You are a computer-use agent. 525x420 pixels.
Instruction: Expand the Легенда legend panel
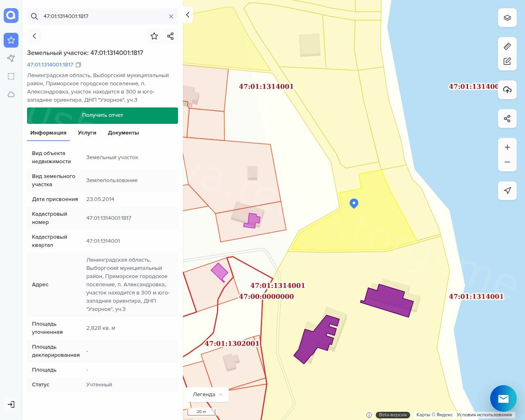point(207,395)
